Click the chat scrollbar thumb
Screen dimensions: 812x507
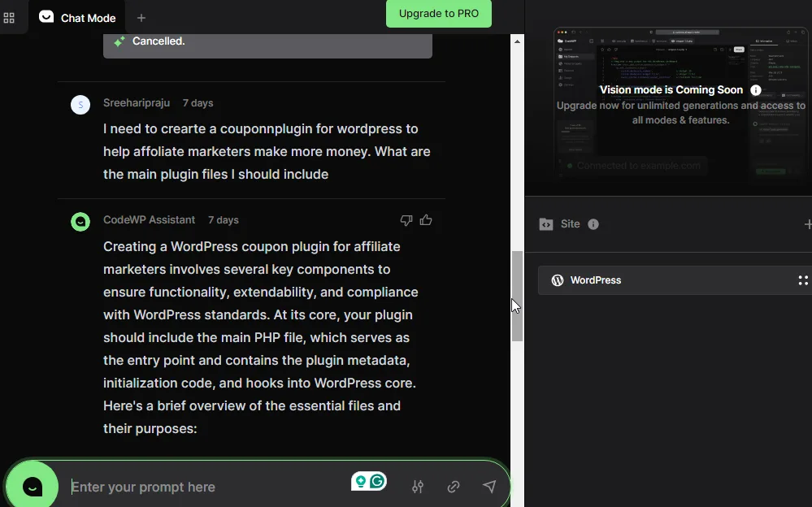tap(517, 297)
